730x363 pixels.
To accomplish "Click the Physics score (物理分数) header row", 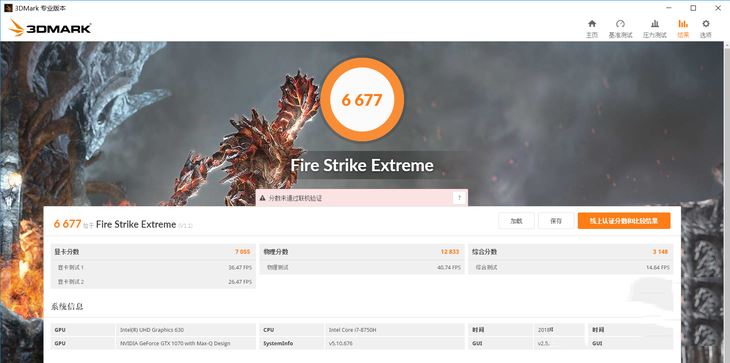I will pyautogui.click(x=361, y=252).
